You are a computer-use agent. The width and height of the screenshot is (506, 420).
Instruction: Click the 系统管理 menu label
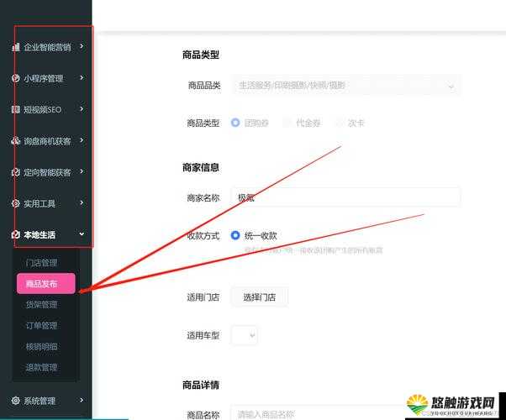(x=40, y=401)
